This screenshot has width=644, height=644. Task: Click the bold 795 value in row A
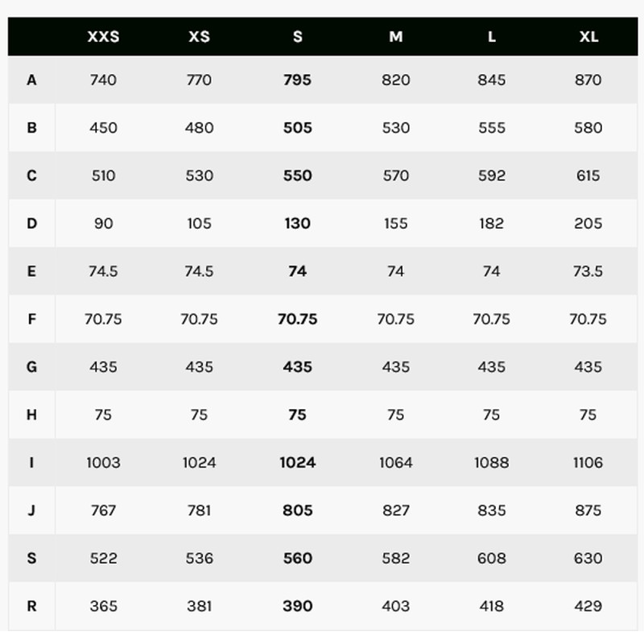click(297, 80)
